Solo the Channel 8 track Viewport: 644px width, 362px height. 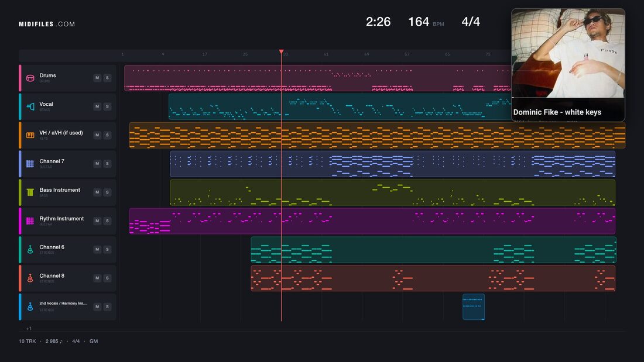pyautogui.click(x=107, y=278)
